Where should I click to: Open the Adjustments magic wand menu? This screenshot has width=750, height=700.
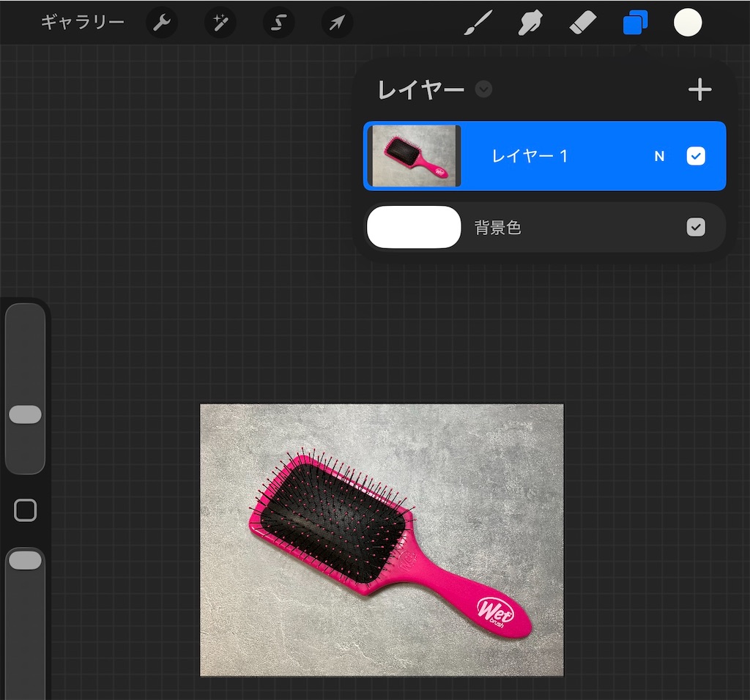[220, 23]
